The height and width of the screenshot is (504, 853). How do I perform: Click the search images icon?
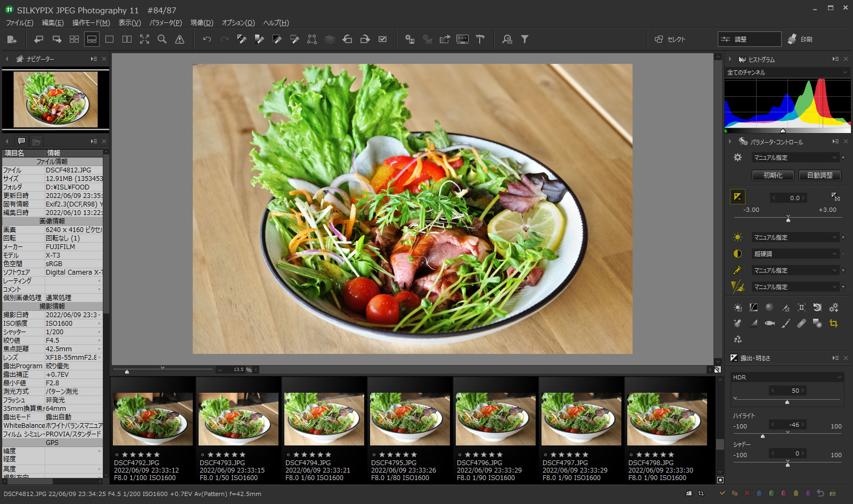[507, 39]
